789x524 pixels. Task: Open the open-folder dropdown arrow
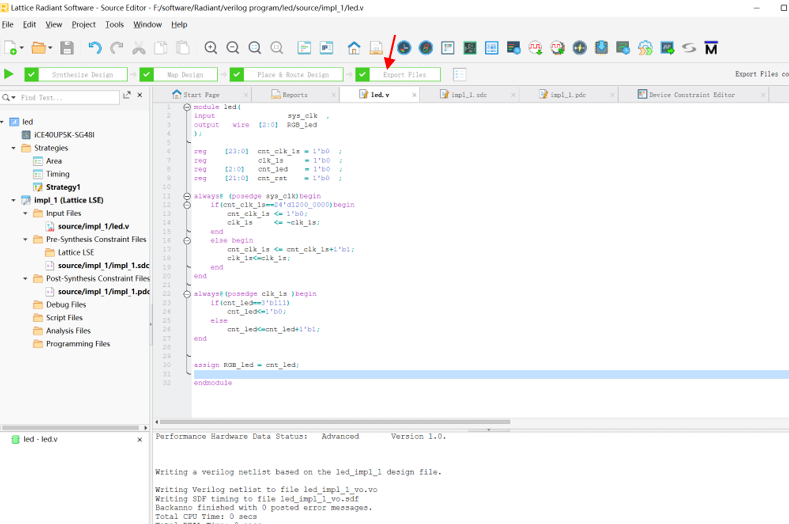coord(50,48)
